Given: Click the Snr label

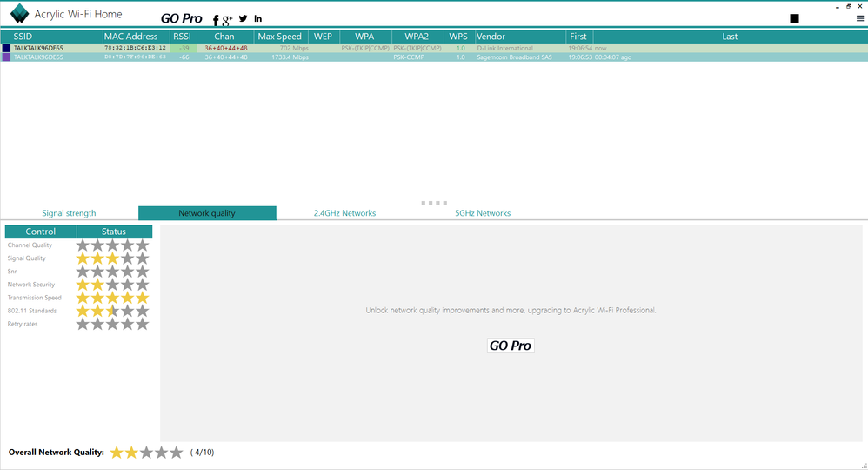Looking at the screenshot, I should tap(12, 272).
